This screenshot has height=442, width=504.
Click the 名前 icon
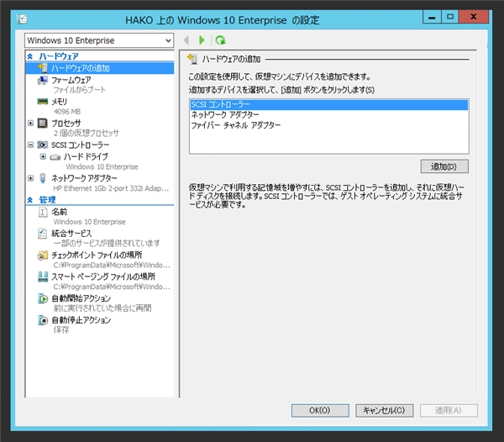(x=43, y=212)
